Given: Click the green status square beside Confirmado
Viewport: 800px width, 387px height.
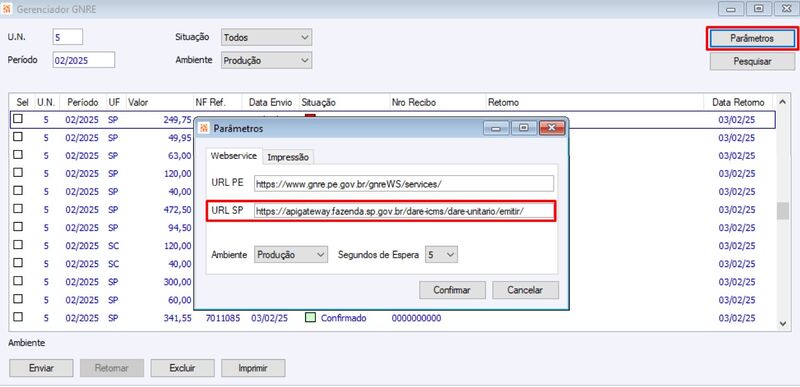Looking at the screenshot, I should (x=310, y=318).
